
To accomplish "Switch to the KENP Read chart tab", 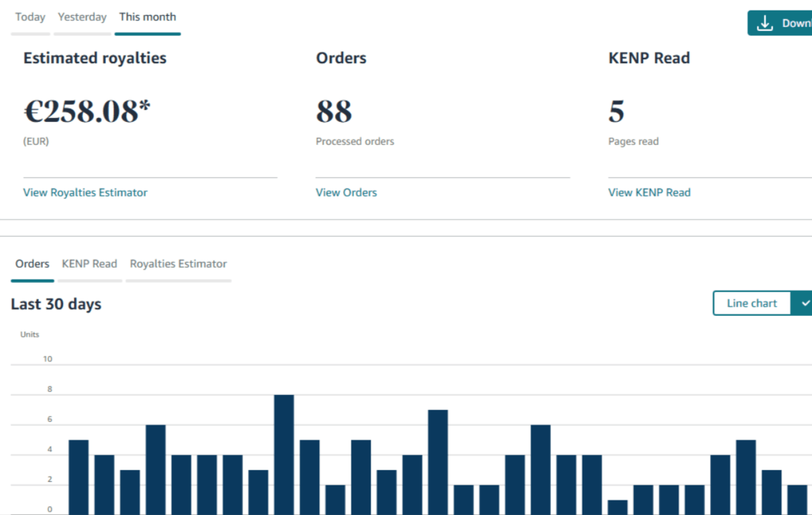I will (90, 264).
